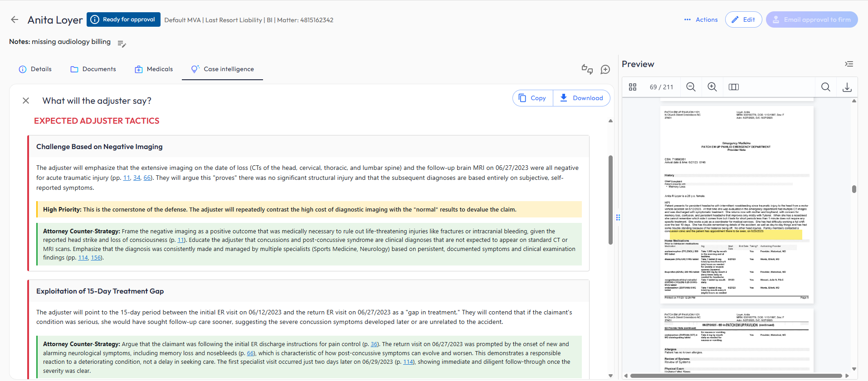Click the report's vertical scrollbar
The height and width of the screenshot is (381, 868).
610,200
